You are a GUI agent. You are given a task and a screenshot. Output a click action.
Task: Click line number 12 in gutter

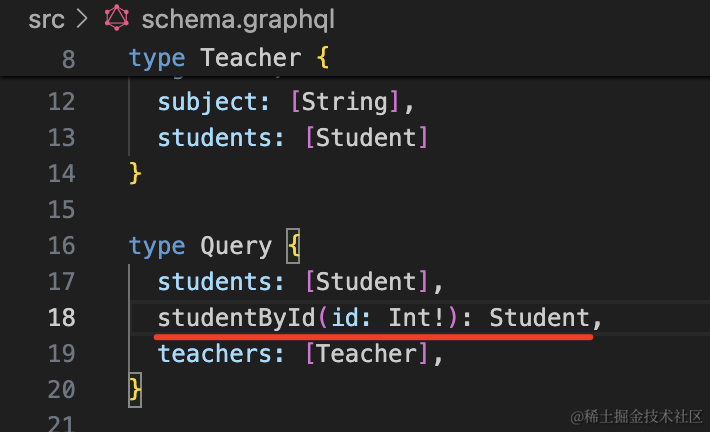pyautogui.click(x=61, y=101)
